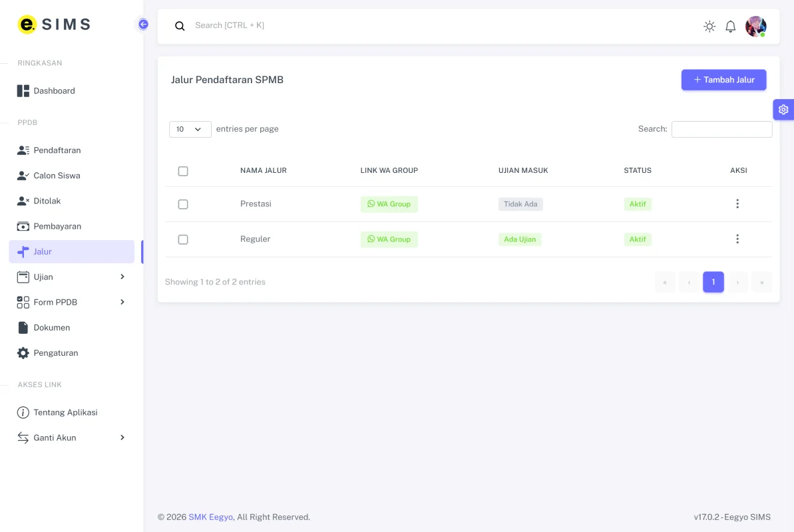Open the floating settings gear panel
This screenshot has width=794, height=532.
783,109
